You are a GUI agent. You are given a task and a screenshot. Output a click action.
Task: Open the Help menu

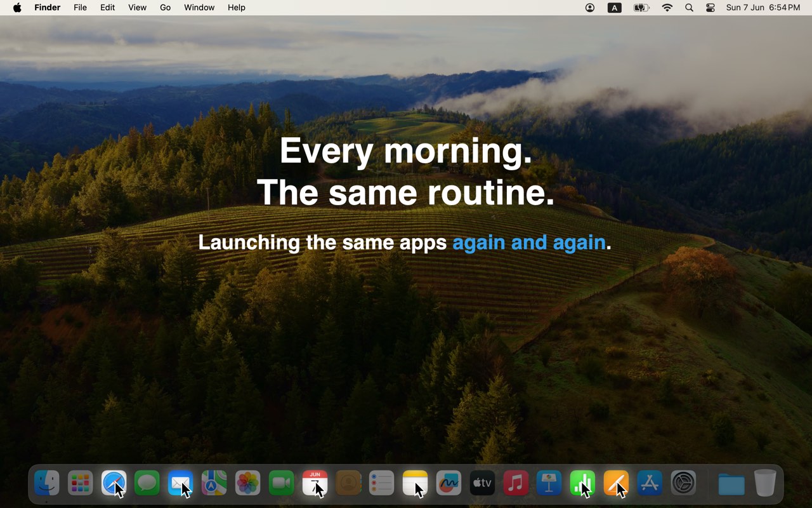pyautogui.click(x=237, y=8)
